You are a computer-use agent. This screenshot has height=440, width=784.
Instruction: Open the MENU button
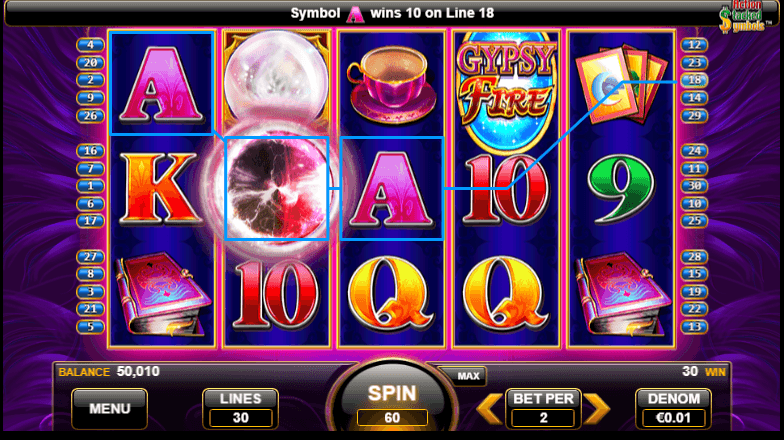pyautogui.click(x=110, y=409)
